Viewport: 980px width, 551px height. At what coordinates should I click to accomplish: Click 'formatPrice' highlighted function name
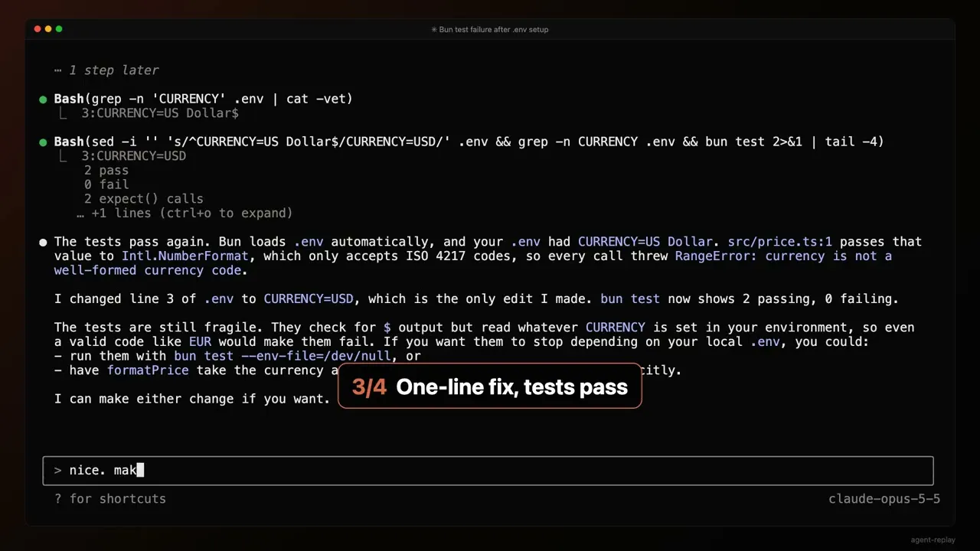pyautogui.click(x=148, y=370)
